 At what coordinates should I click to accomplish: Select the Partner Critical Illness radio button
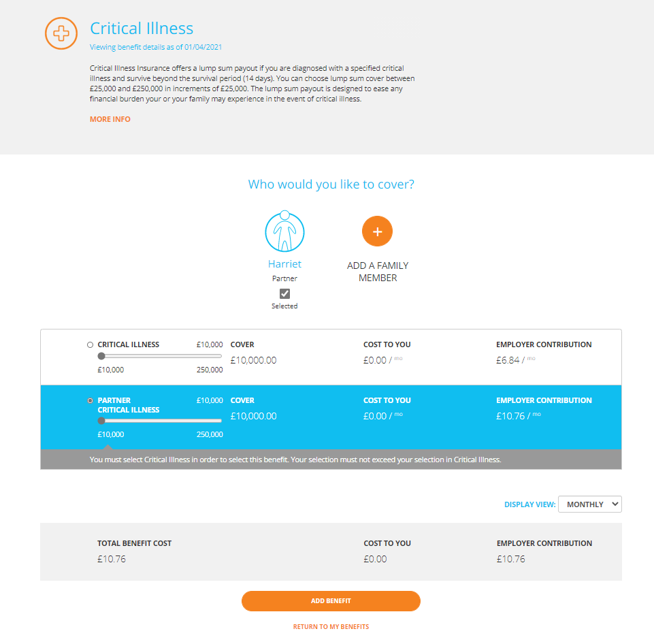click(90, 401)
